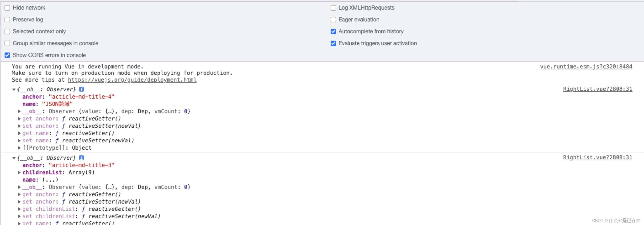
Task: Uncheck Show CORS errors in console
Action: tap(8, 55)
